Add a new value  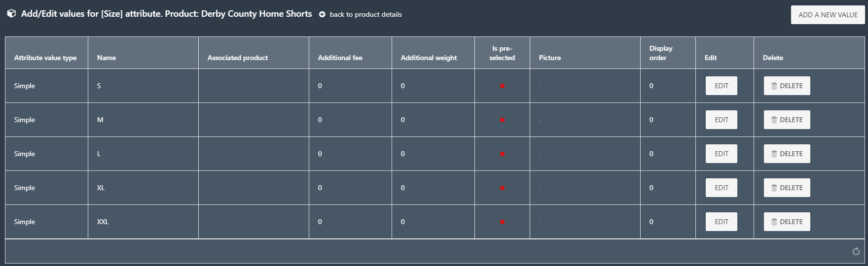tap(828, 15)
